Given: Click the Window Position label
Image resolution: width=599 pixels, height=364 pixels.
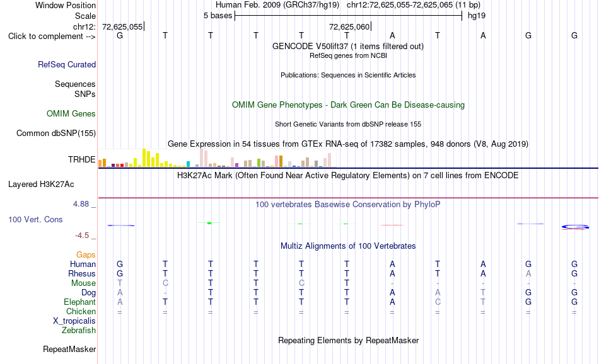Looking at the screenshot, I should point(66,5).
